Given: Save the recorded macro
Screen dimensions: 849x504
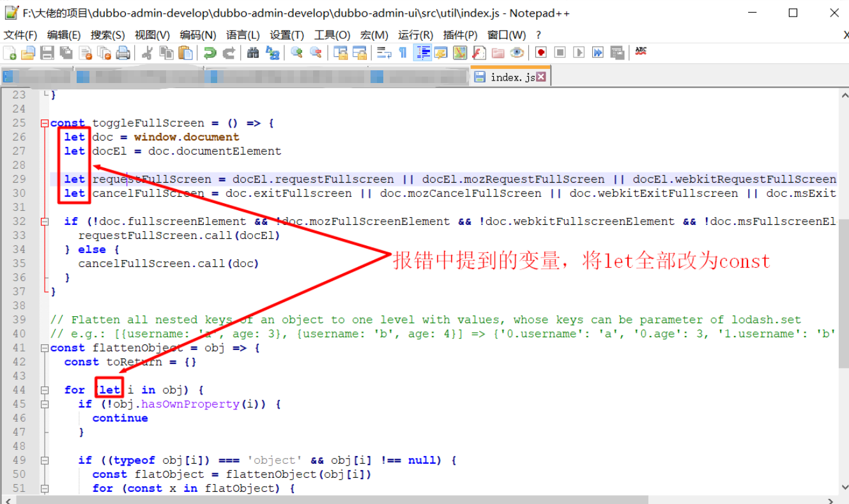Looking at the screenshot, I should coord(617,52).
